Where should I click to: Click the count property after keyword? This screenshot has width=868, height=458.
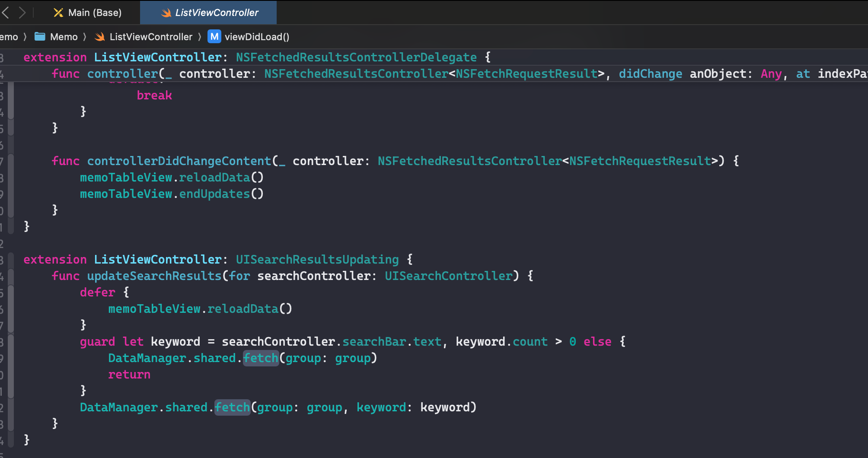[530, 341]
